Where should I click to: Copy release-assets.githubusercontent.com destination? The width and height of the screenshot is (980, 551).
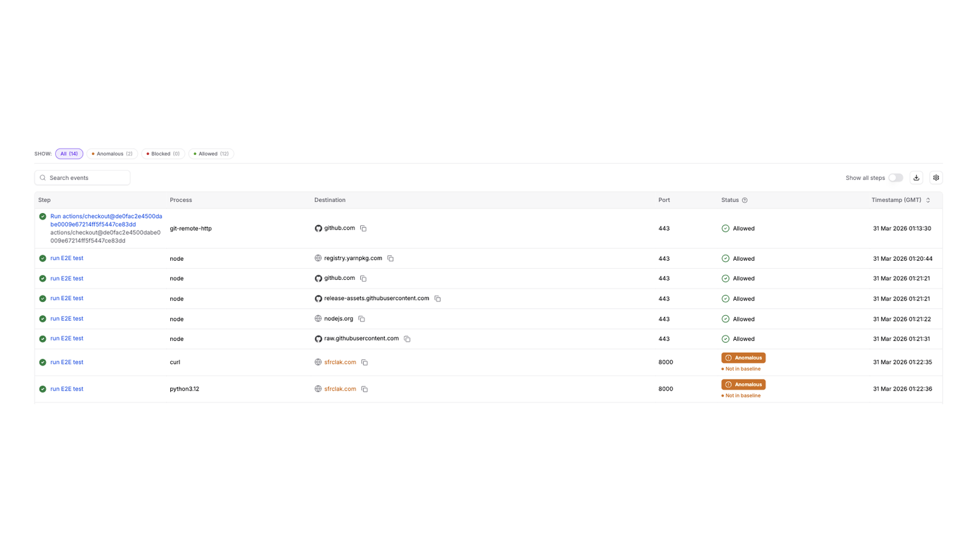pyautogui.click(x=437, y=299)
